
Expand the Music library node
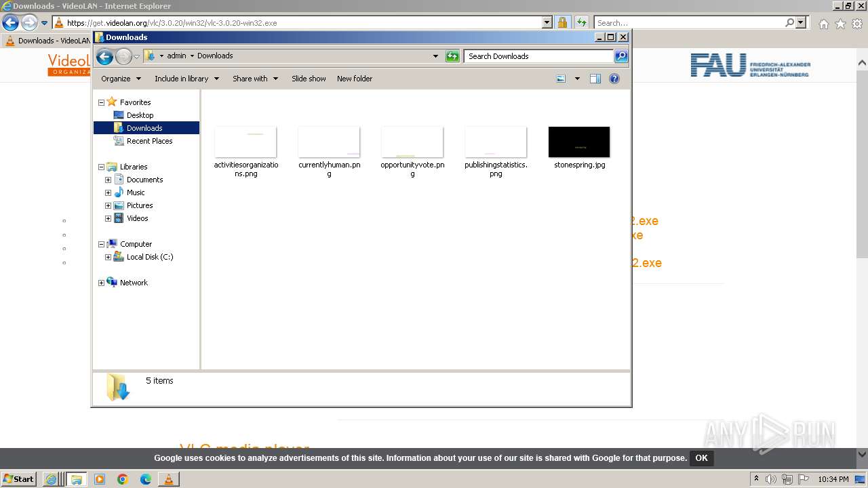108,192
